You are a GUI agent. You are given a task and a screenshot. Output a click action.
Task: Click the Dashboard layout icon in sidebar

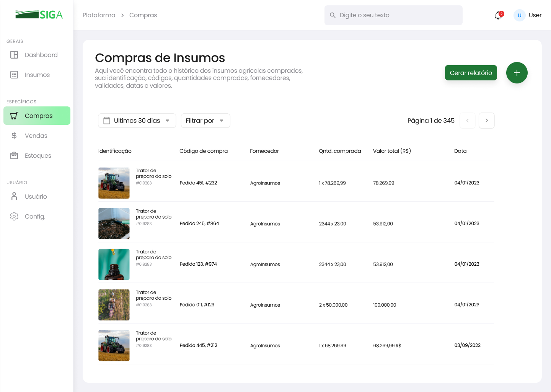(14, 55)
